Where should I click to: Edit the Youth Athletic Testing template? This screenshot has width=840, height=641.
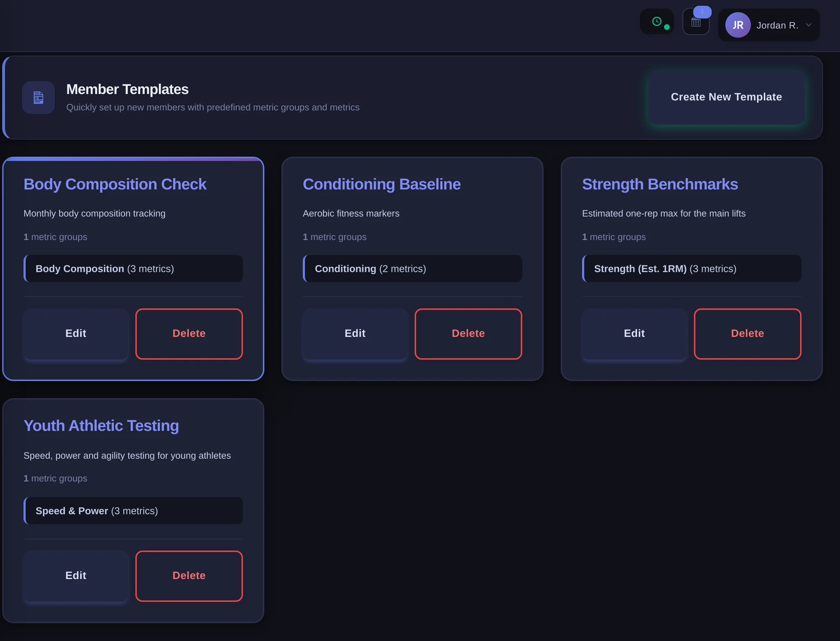[76, 575]
